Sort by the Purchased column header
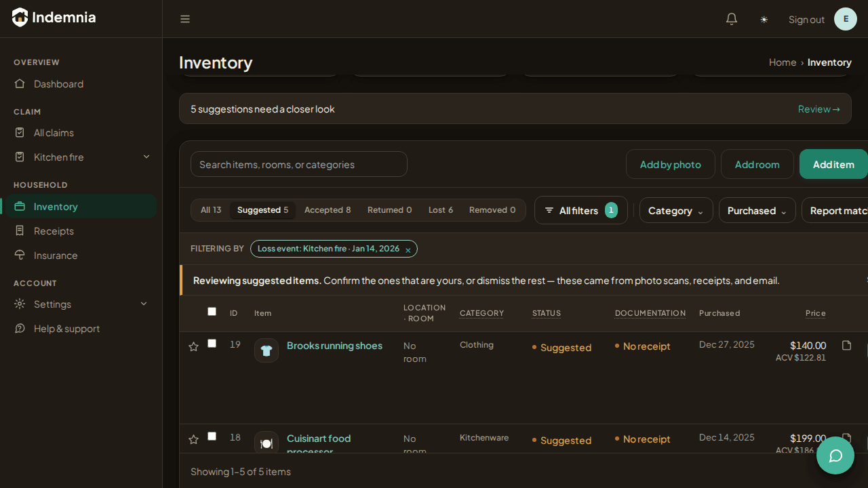The height and width of the screenshot is (488, 868). click(x=719, y=313)
